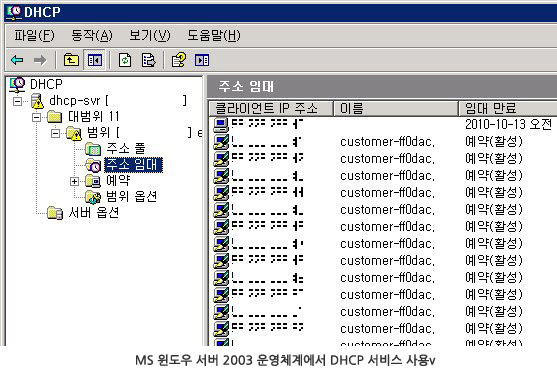Screen dimensions: 557x376
Task: Open the 동작(A) menu
Action: tap(92, 35)
